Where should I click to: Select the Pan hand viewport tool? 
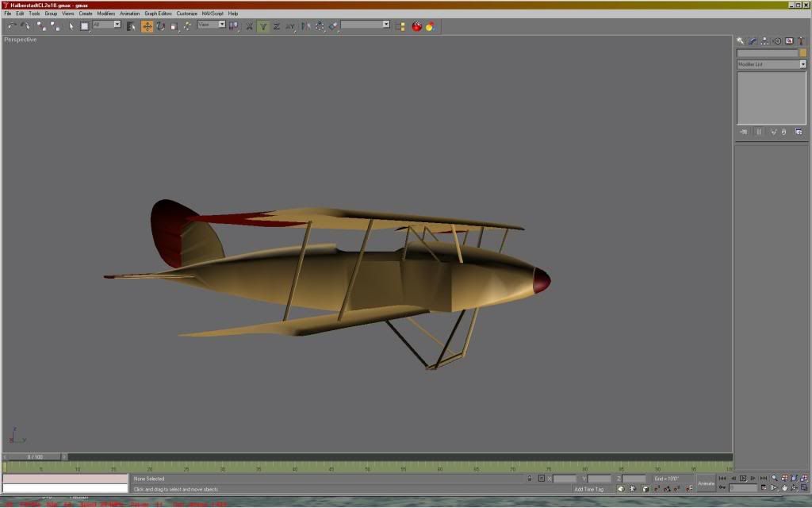pos(784,488)
